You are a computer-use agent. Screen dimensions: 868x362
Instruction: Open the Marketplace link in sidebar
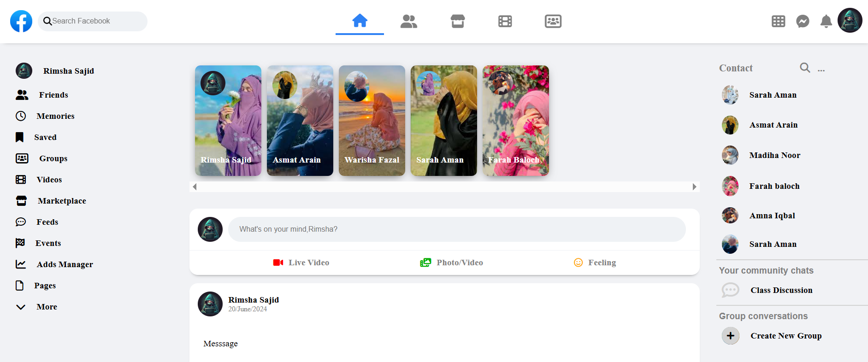(x=62, y=201)
